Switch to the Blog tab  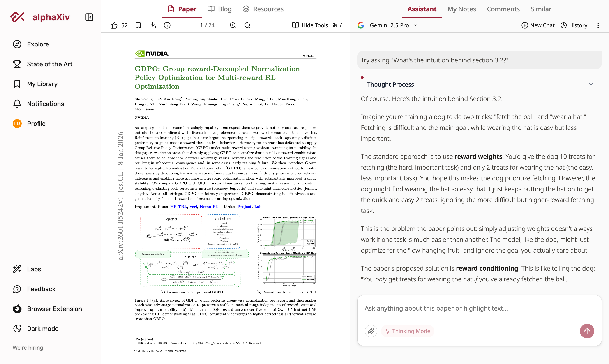pos(219,9)
